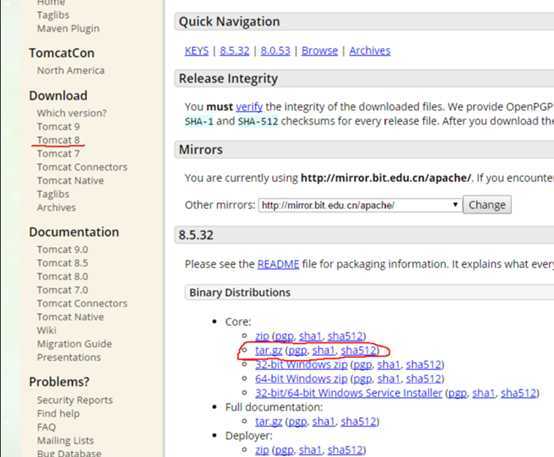
Task: Open the Find help link
Action: [x=58, y=414]
